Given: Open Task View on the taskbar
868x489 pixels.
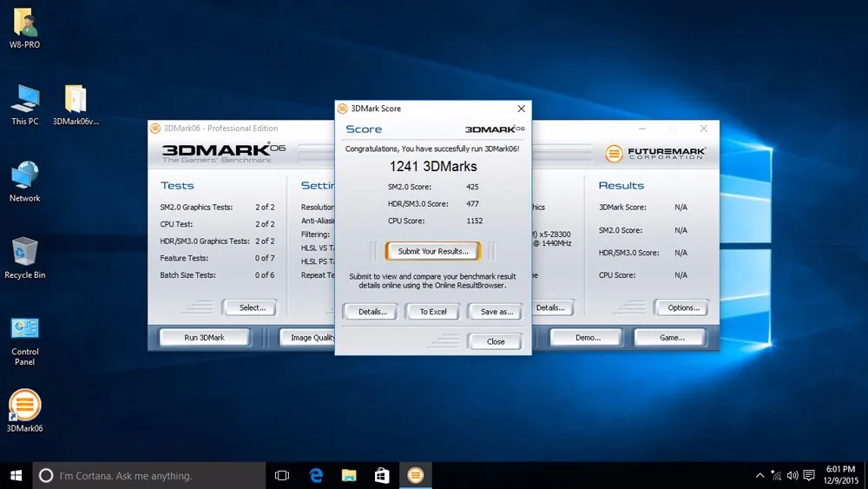Looking at the screenshot, I should pos(282,476).
